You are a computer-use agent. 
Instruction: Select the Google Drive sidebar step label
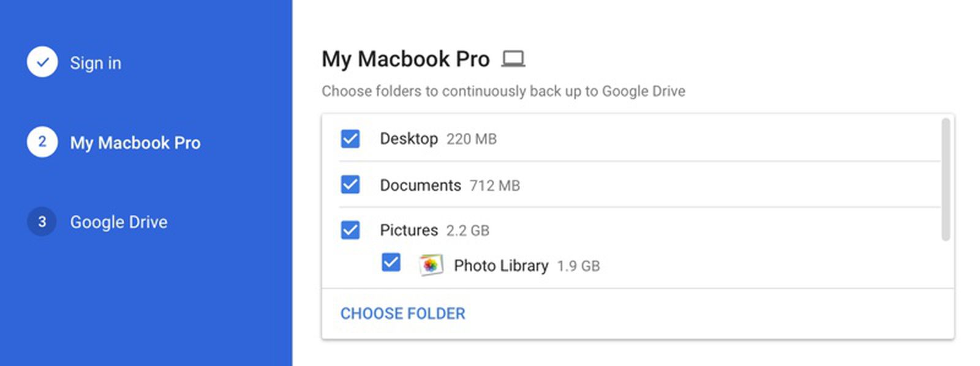[119, 222]
